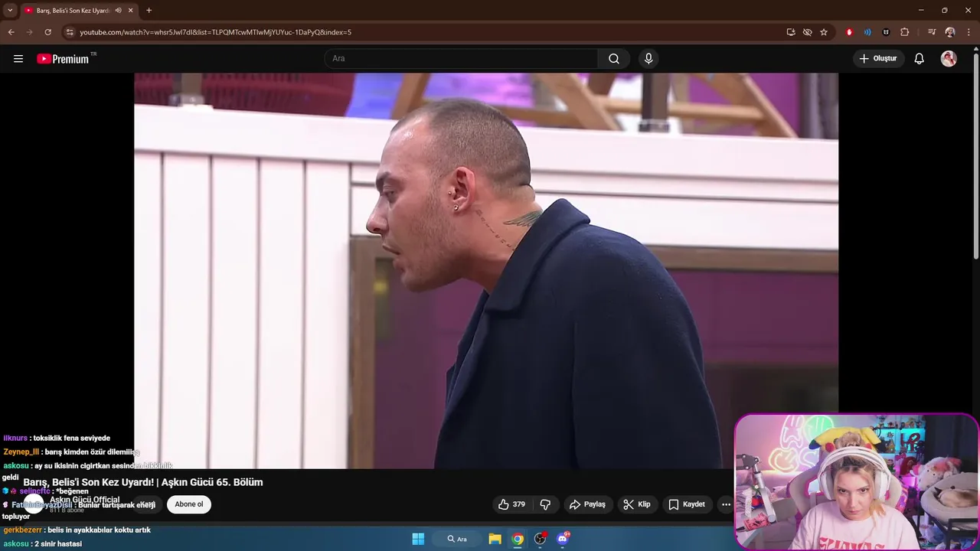
Task: Click the Oluştur create button
Action: pyautogui.click(x=878, y=59)
